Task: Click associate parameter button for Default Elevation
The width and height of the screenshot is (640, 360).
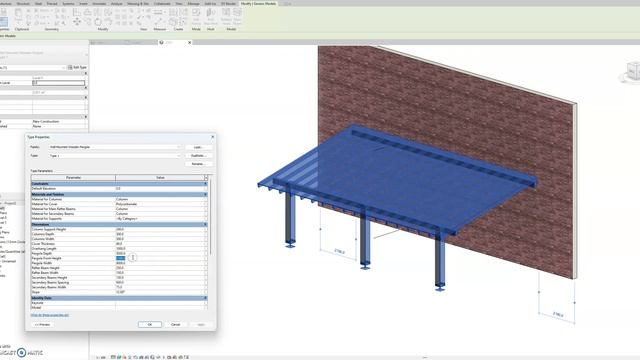Action: click(x=205, y=189)
